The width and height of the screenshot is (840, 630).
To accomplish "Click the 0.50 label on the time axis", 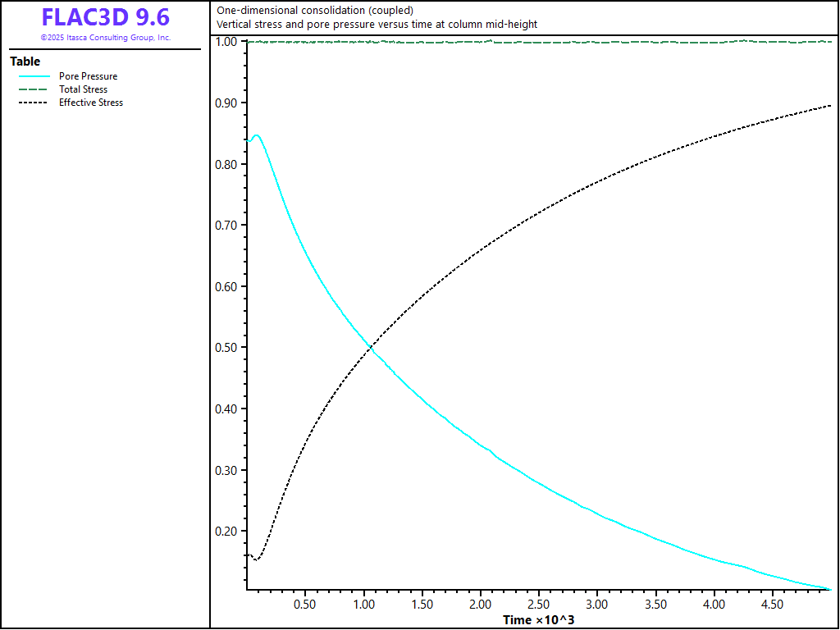I will [x=305, y=605].
